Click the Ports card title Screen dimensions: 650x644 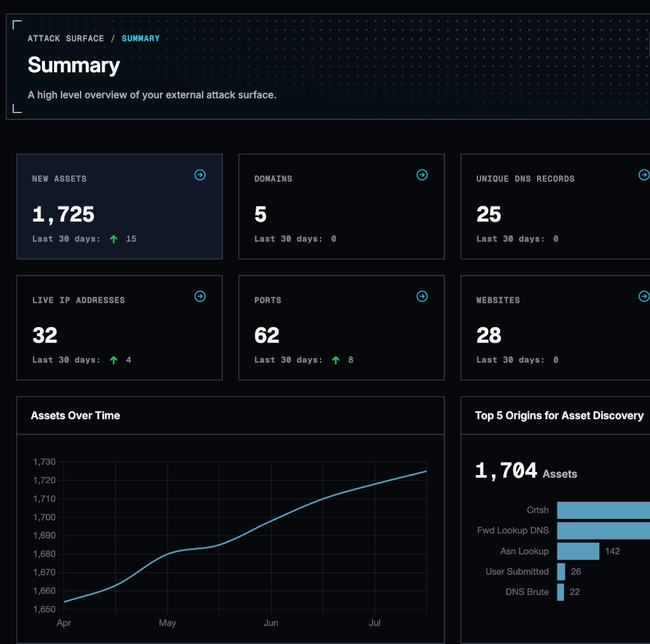268,300
